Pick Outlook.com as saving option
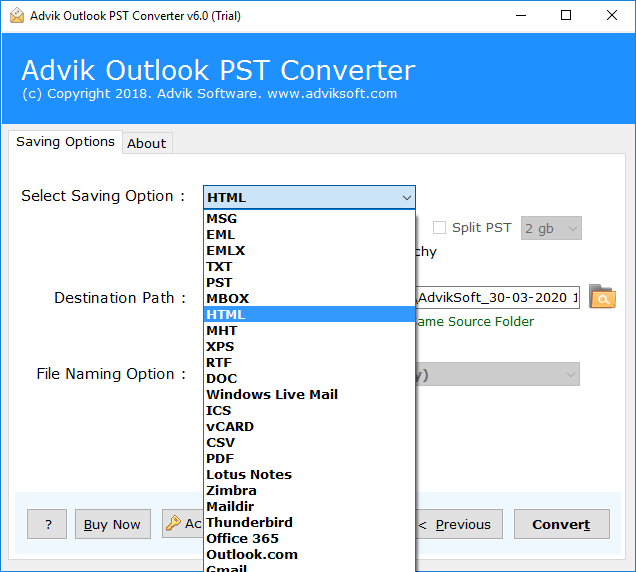The image size is (636, 572). coord(309,554)
